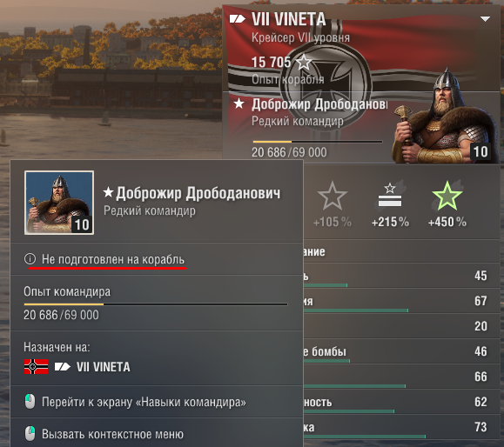Click the commander portrait thumbnail in tooltip
This screenshot has width=504, height=447.
(59, 203)
